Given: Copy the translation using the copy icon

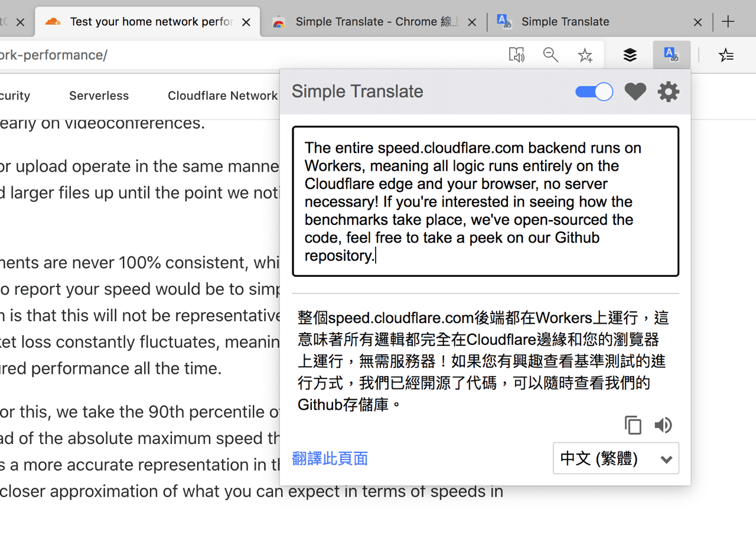Looking at the screenshot, I should point(633,425).
